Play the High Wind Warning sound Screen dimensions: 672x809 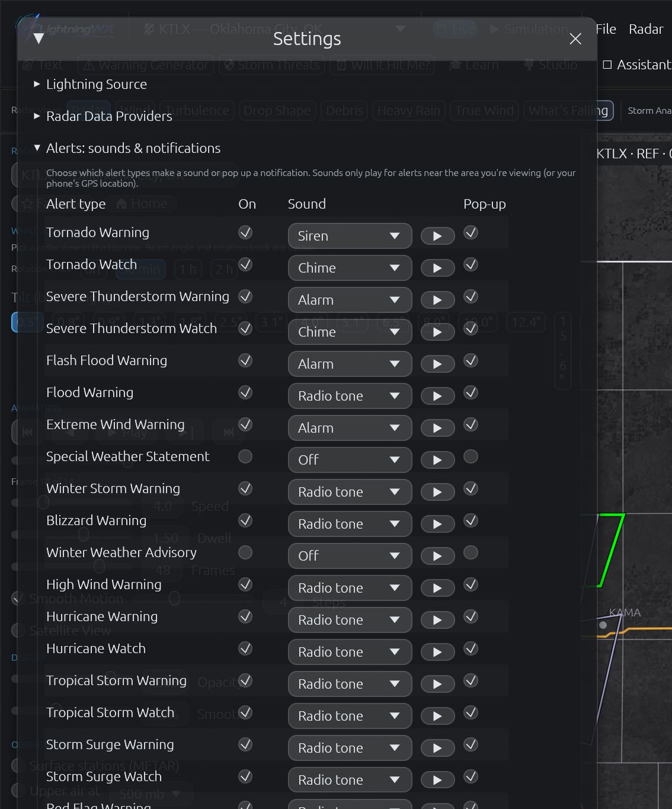tap(437, 588)
